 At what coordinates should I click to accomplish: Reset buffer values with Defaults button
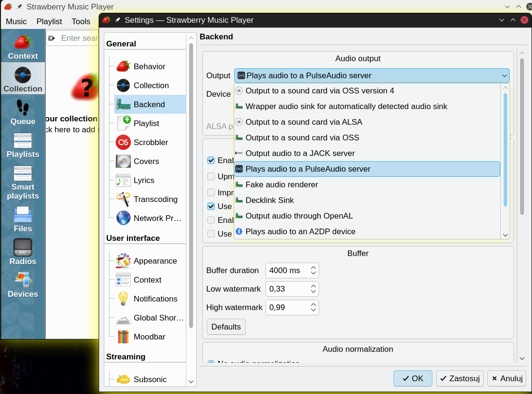click(226, 327)
